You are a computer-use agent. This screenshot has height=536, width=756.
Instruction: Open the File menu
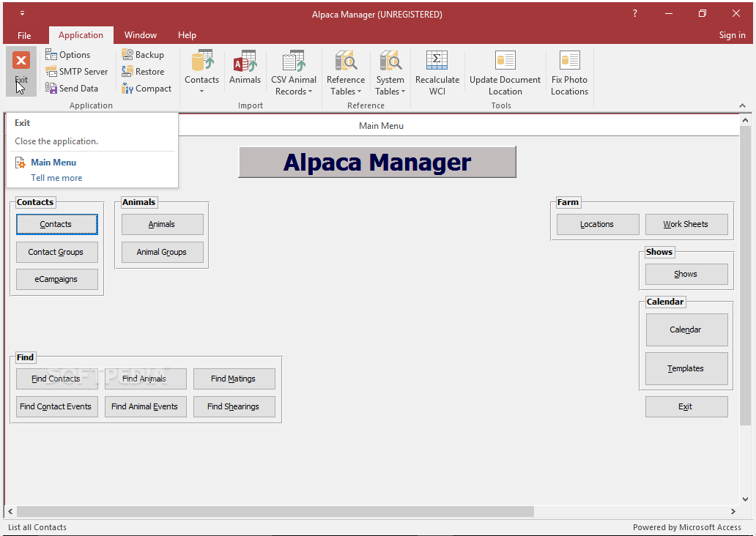point(24,35)
